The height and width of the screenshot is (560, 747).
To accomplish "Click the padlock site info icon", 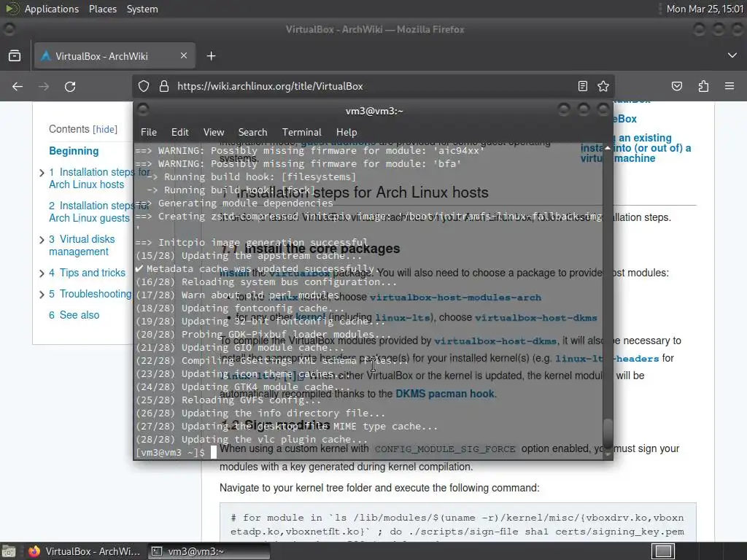I will pyautogui.click(x=164, y=86).
